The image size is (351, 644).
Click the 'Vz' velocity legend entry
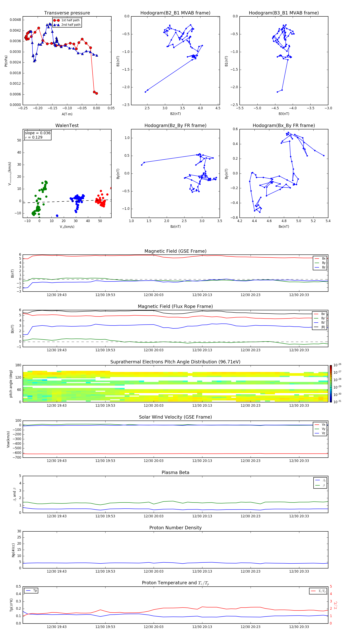pyautogui.click(x=320, y=433)
